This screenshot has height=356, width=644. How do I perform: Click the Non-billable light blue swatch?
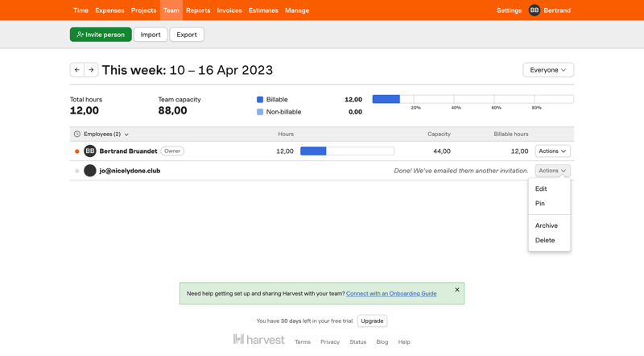pyautogui.click(x=259, y=112)
